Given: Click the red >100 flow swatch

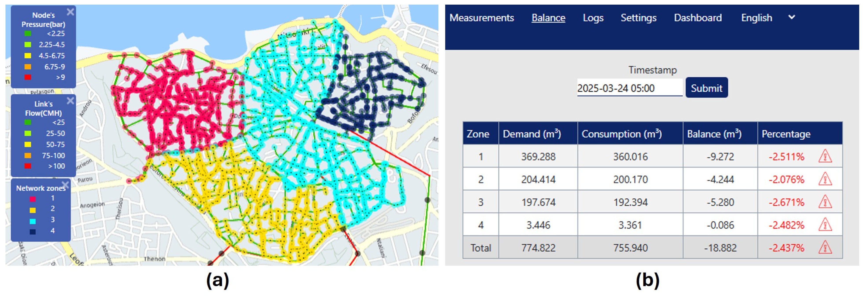Looking at the screenshot, I should click(x=28, y=166).
